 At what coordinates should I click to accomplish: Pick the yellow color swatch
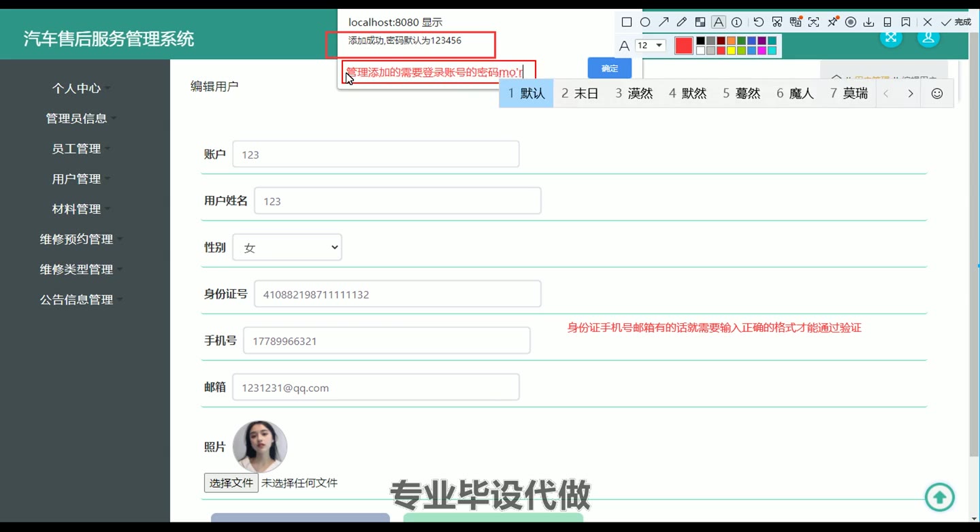point(731,50)
